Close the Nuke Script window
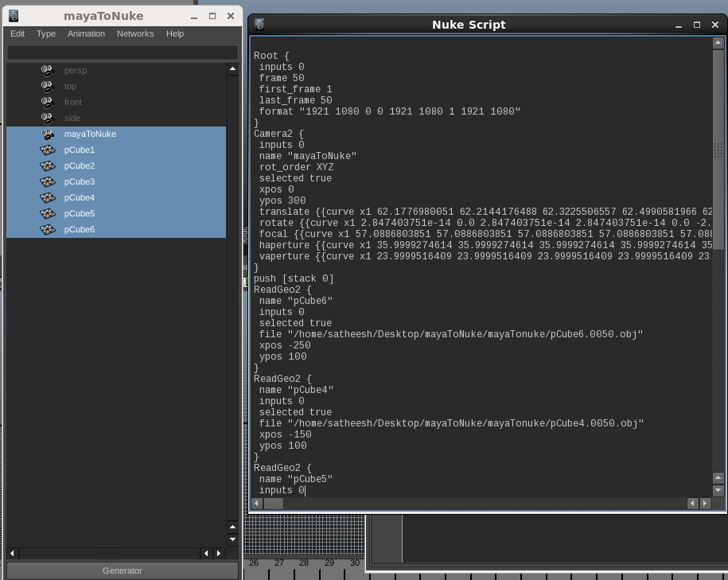The image size is (728, 580). (715, 25)
